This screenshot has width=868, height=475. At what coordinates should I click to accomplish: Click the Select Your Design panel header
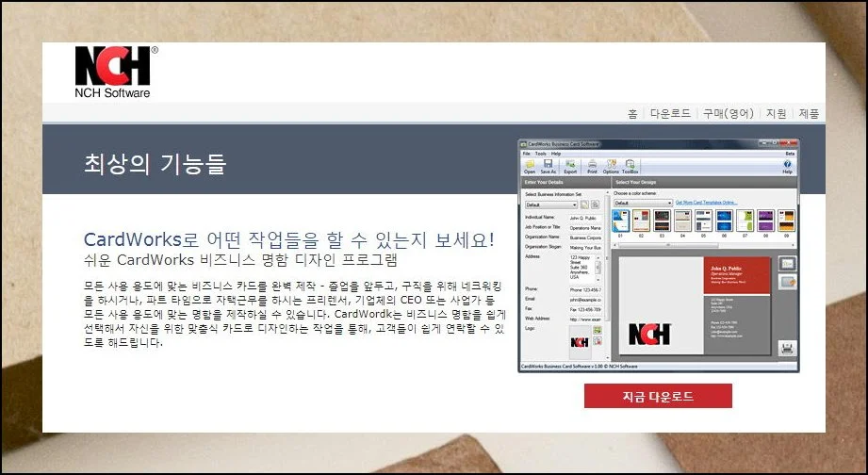705,182
